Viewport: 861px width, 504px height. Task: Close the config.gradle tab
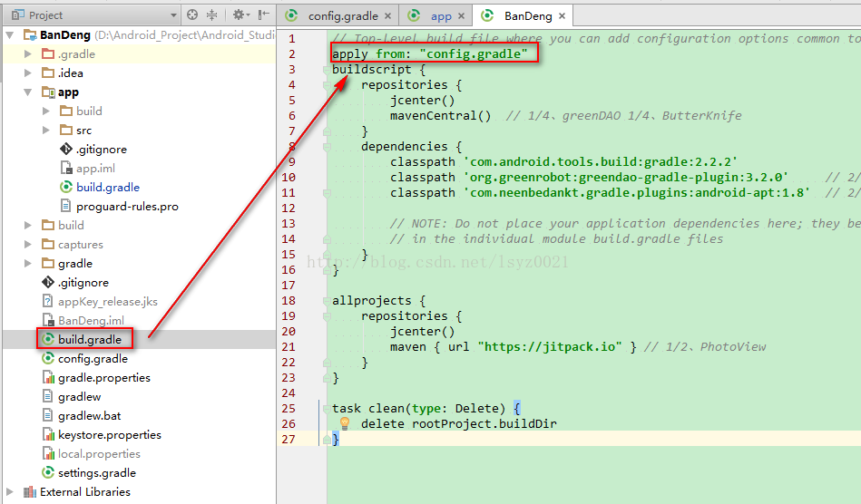click(x=387, y=16)
